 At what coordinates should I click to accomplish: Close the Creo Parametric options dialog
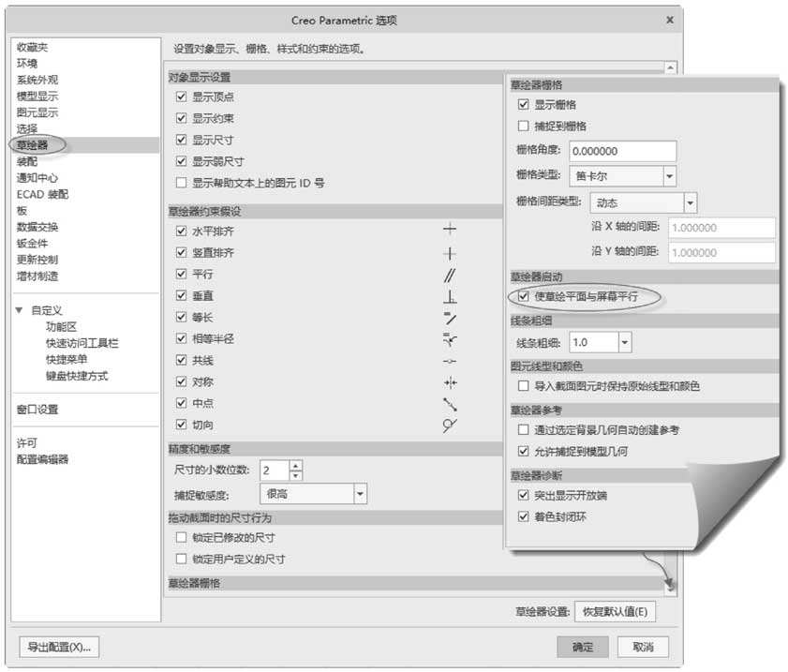tap(669, 20)
